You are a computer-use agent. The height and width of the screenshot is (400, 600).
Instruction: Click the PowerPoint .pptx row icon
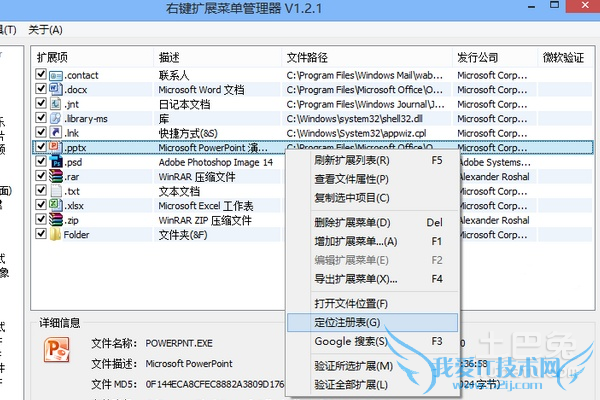[x=55, y=147]
